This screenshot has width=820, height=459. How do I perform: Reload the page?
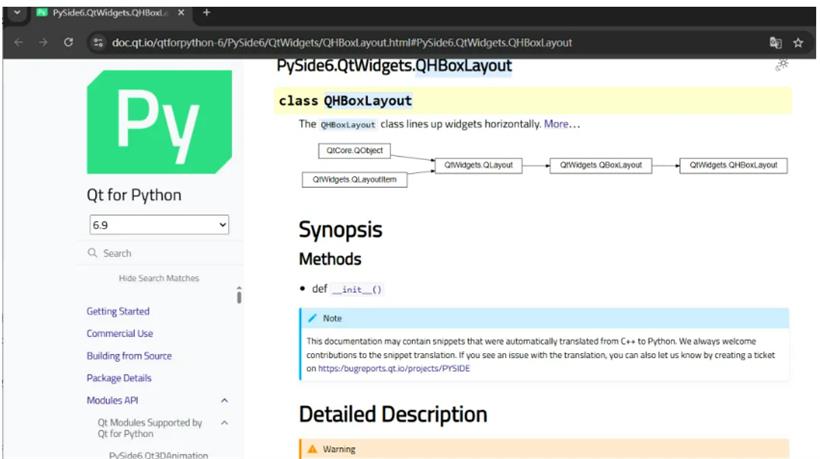[x=69, y=42]
